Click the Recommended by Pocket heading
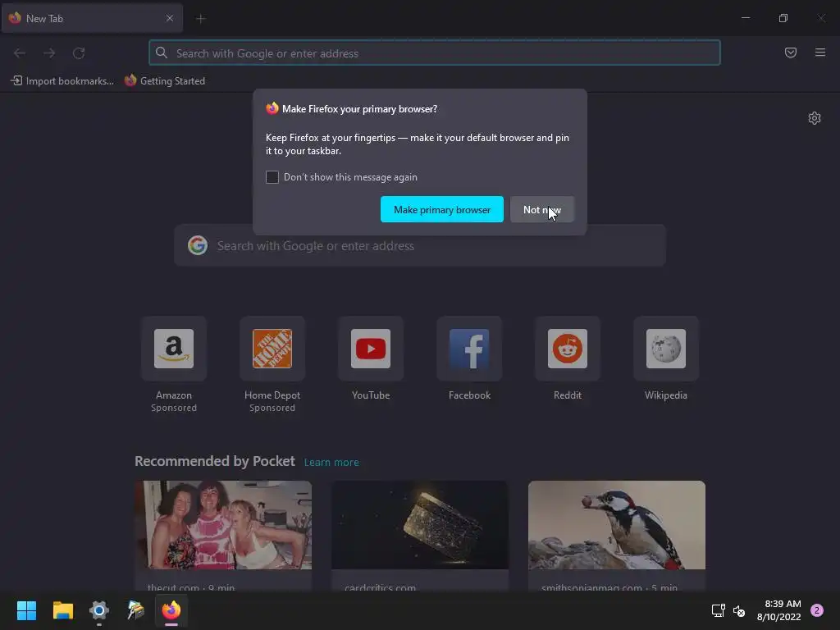840x630 pixels. pos(215,461)
